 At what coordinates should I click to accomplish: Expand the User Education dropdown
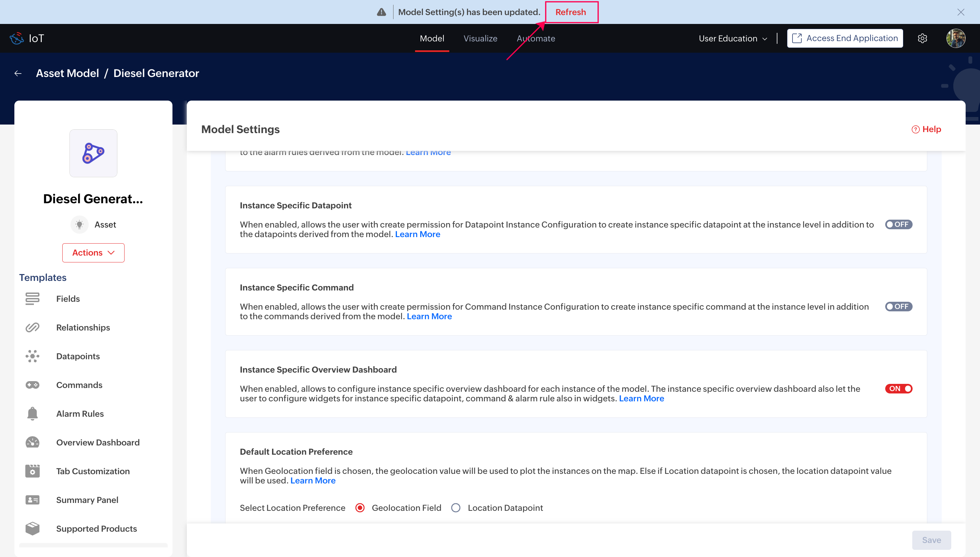(x=733, y=38)
